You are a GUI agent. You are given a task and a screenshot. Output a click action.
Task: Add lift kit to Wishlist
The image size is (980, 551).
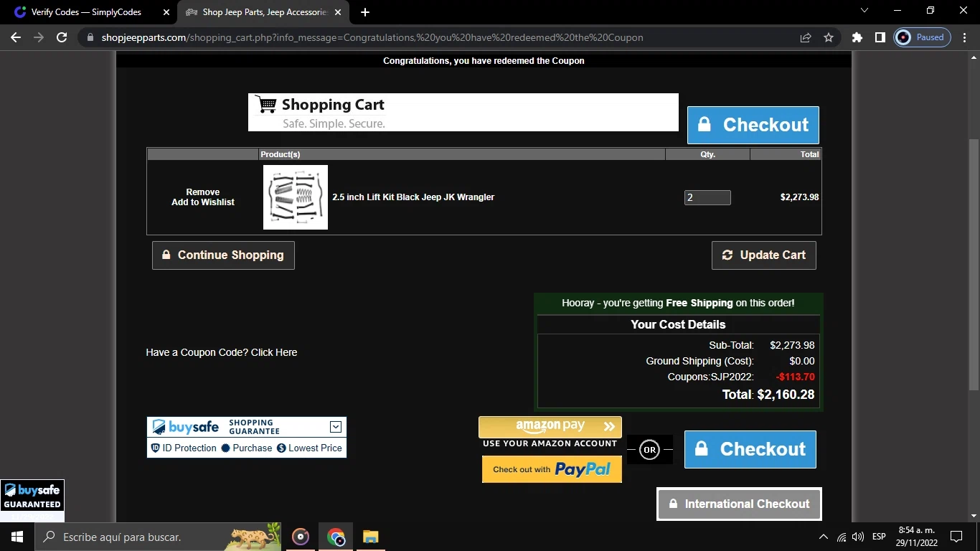[x=203, y=202]
